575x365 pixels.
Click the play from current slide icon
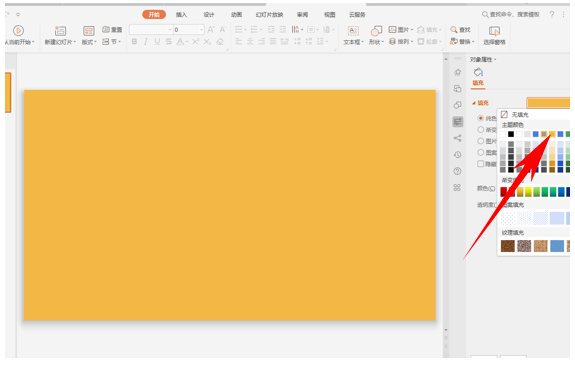18,30
